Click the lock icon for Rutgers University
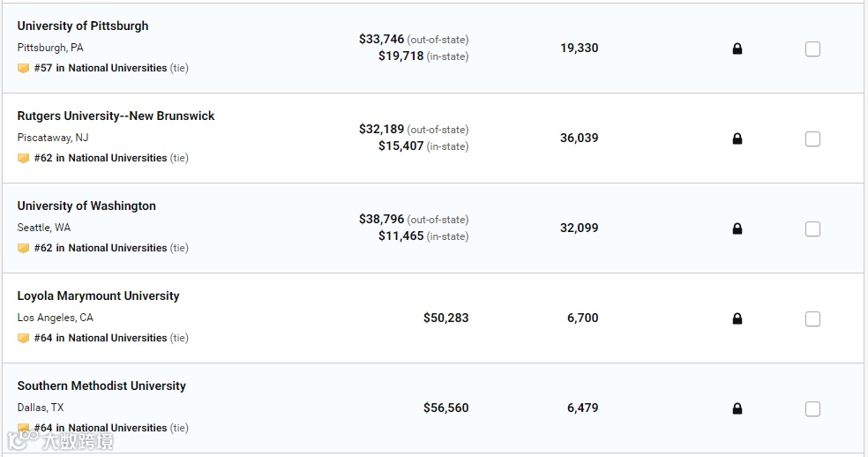The height and width of the screenshot is (457, 868). (x=737, y=139)
